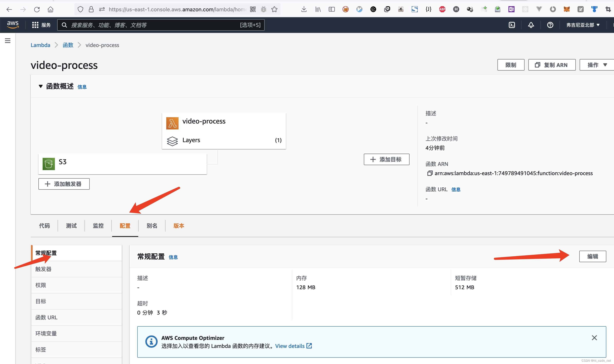The image size is (614, 364).
Task: Click the Layers (1) row
Action: pyautogui.click(x=224, y=140)
